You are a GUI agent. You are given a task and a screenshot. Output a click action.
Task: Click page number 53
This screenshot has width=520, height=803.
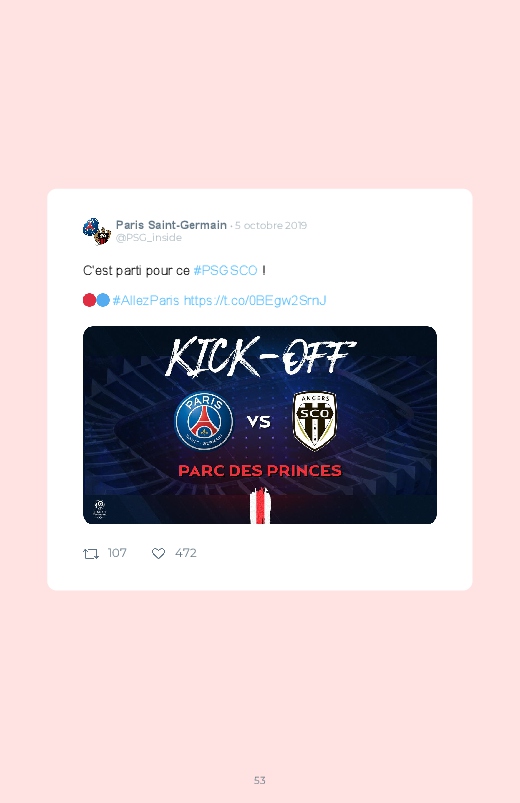(x=260, y=780)
